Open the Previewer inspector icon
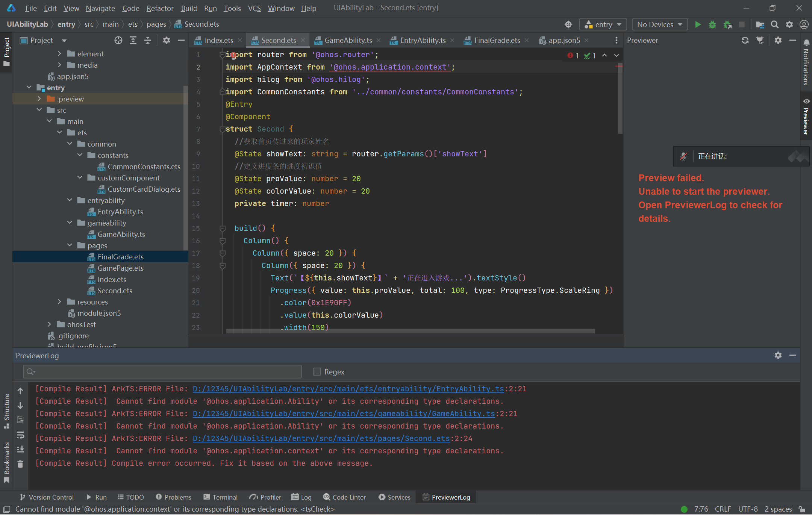This screenshot has height=515, width=812. tap(760, 40)
